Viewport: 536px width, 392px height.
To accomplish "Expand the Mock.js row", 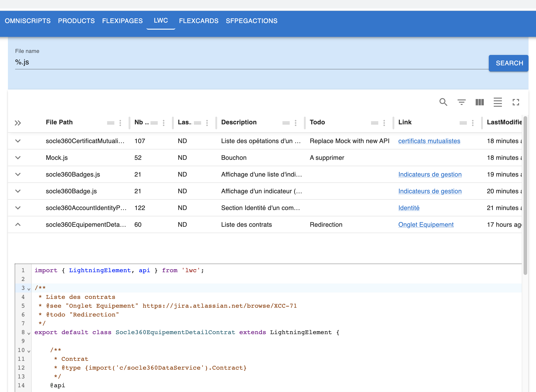I will coord(18,158).
